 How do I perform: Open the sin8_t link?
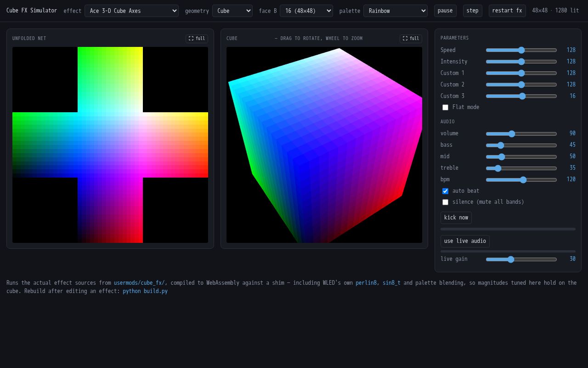(391, 283)
